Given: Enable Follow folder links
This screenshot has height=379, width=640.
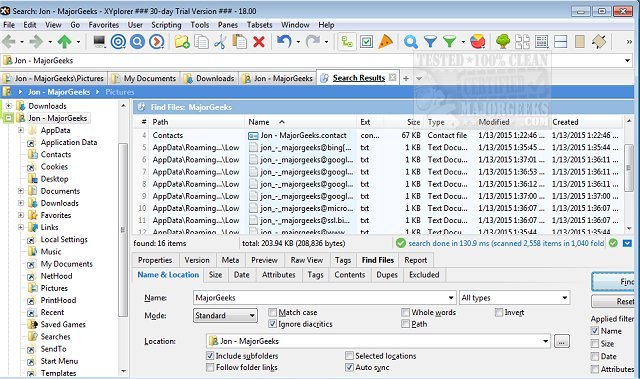Looking at the screenshot, I should (x=210, y=367).
